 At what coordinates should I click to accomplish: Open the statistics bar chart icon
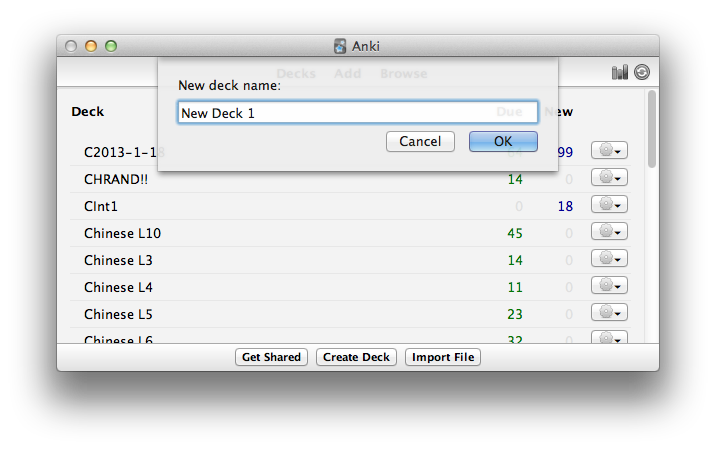pos(620,72)
